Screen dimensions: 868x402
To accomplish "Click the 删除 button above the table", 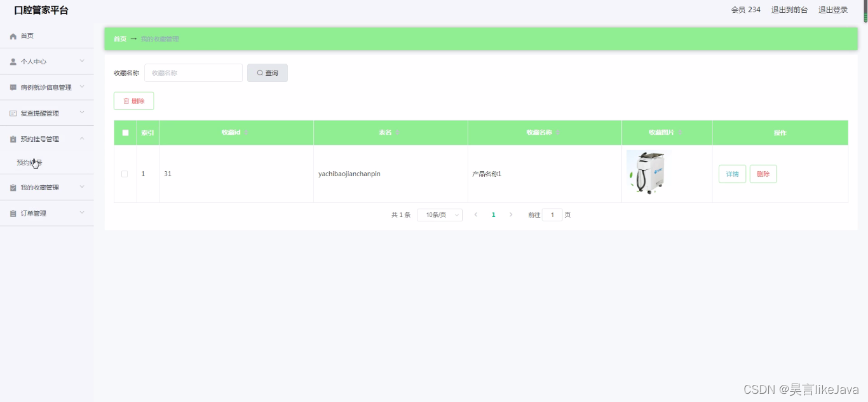I will tap(133, 101).
